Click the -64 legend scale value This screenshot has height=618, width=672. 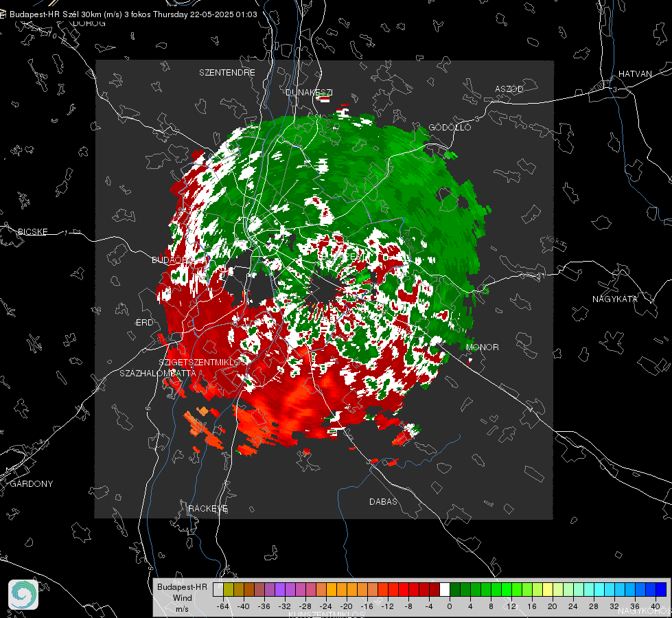pos(223,607)
